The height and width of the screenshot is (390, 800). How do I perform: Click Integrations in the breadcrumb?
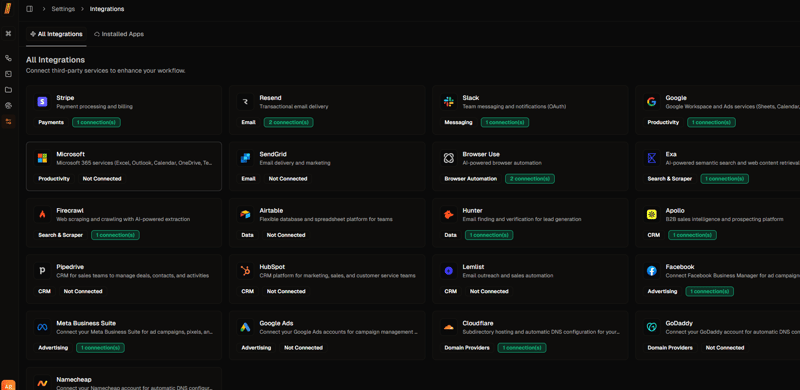tap(107, 9)
